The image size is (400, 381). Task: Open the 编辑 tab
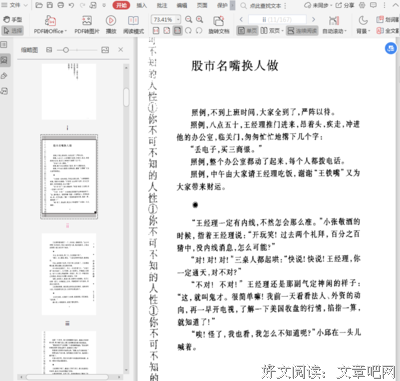tap(182, 5)
